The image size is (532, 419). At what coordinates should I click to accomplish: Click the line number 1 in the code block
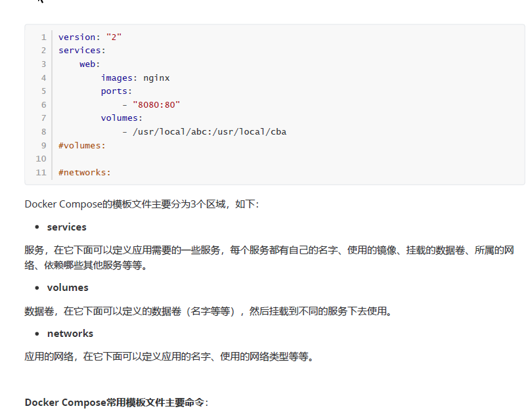[43, 37]
